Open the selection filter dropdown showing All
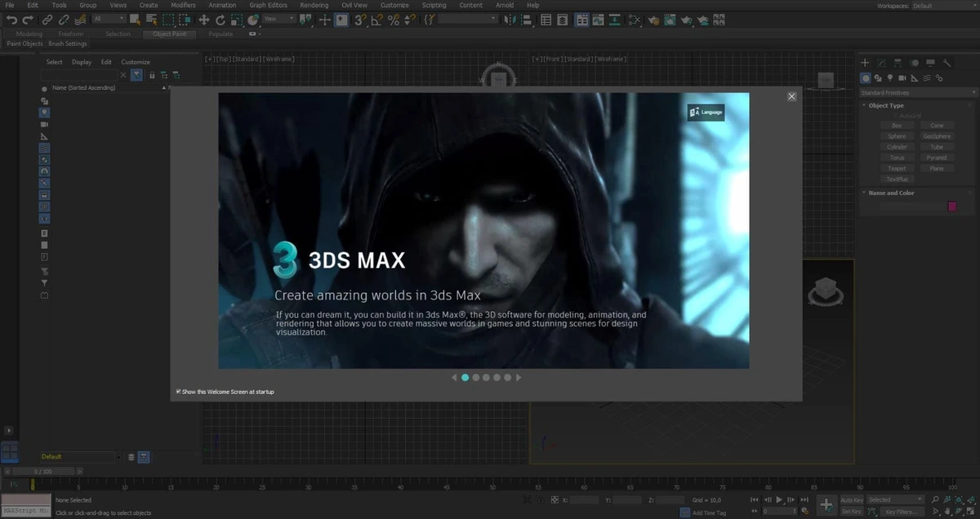The height and width of the screenshot is (519, 980). pos(109,19)
